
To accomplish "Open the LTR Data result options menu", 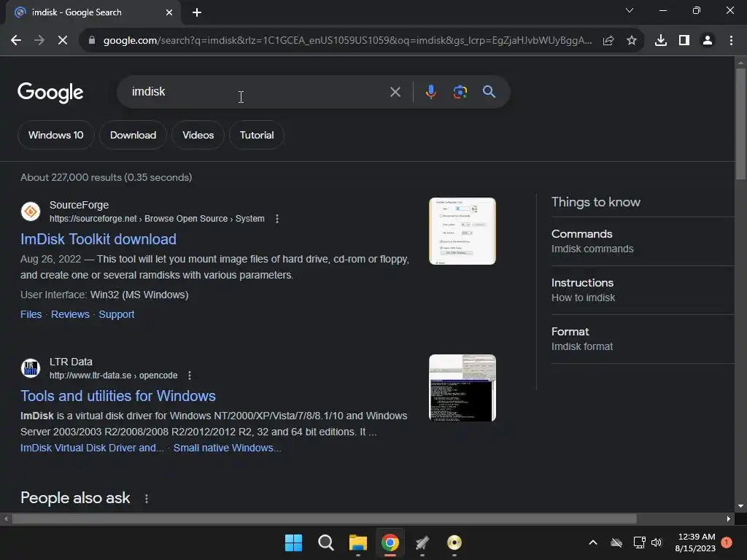I will (190, 376).
